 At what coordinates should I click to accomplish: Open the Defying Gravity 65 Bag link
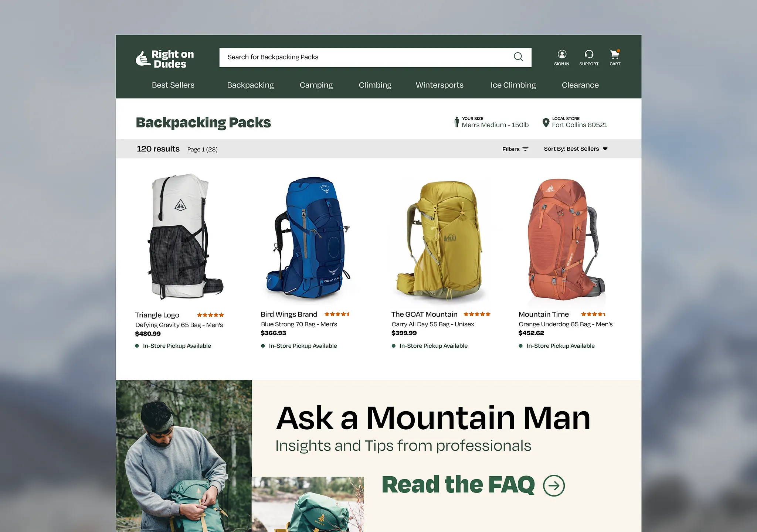coord(179,325)
